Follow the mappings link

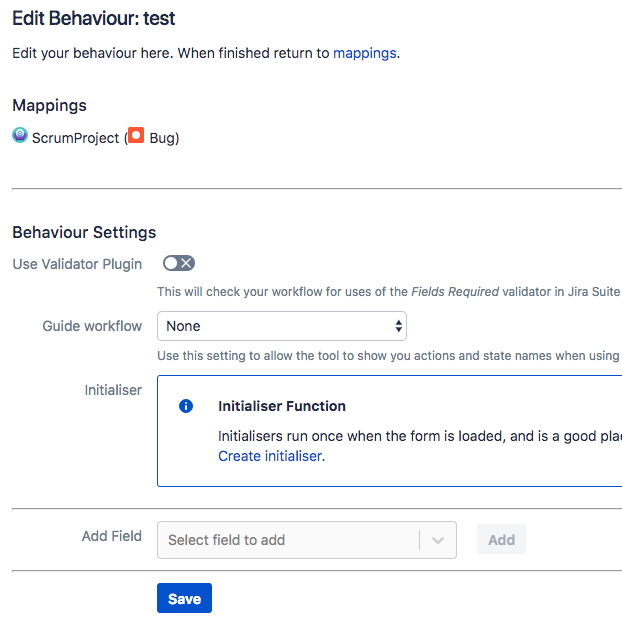coord(364,53)
